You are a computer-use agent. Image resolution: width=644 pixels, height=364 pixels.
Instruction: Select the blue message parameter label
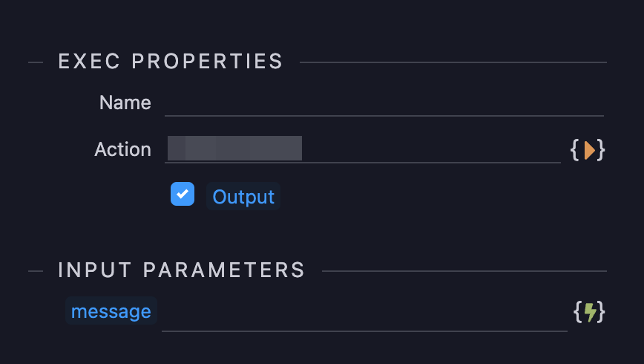tap(111, 311)
